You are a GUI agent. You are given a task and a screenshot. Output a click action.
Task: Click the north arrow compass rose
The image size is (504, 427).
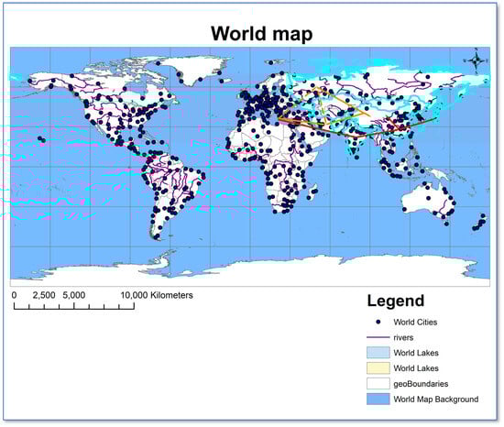click(x=477, y=60)
